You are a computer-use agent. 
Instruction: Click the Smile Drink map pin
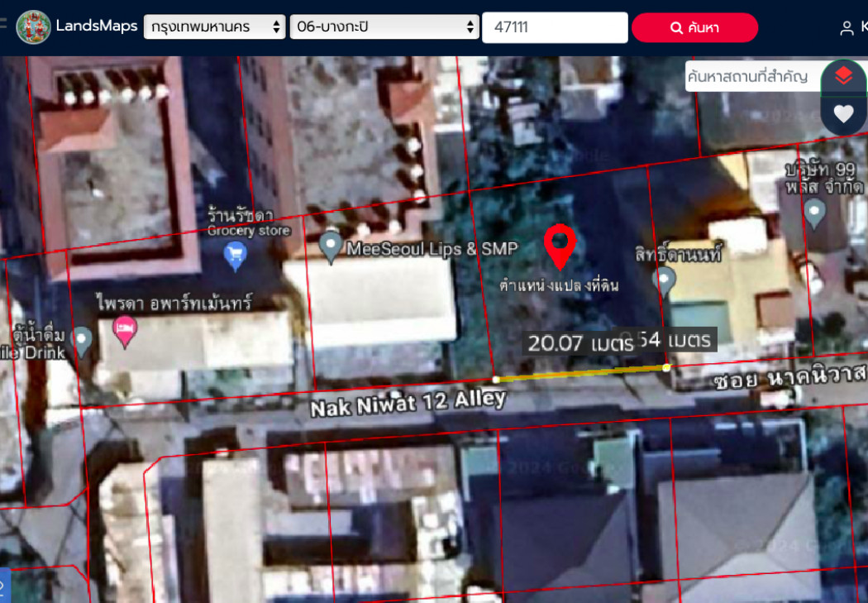[x=81, y=338]
